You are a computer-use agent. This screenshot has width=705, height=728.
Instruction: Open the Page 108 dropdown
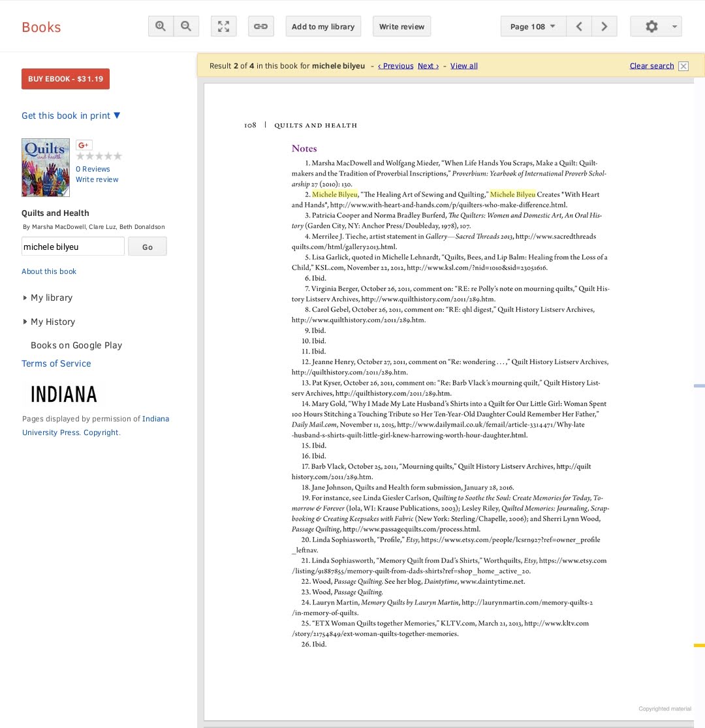click(x=533, y=27)
